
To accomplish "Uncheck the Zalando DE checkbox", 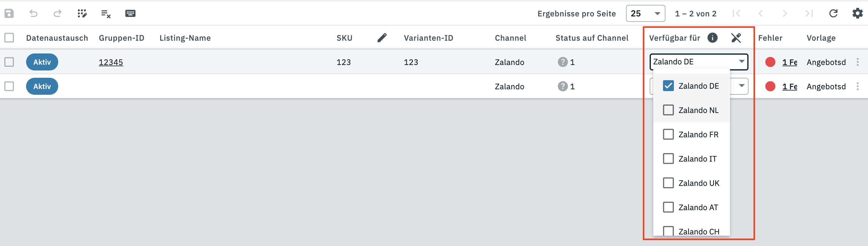I will [x=668, y=86].
